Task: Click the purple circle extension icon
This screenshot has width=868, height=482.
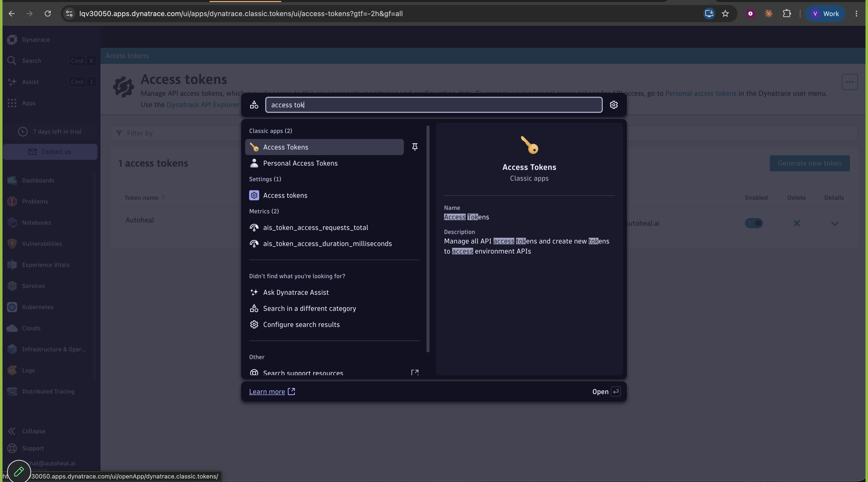Action: click(x=750, y=14)
